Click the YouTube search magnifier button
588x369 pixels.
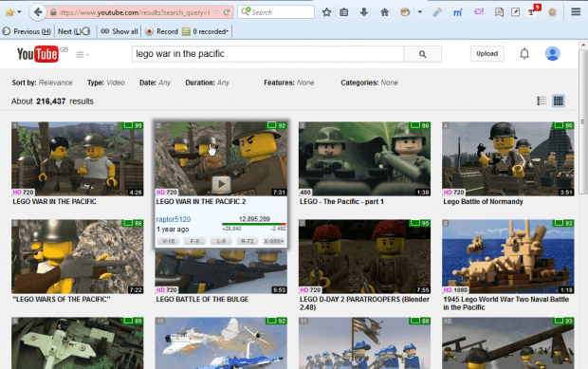[423, 54]
